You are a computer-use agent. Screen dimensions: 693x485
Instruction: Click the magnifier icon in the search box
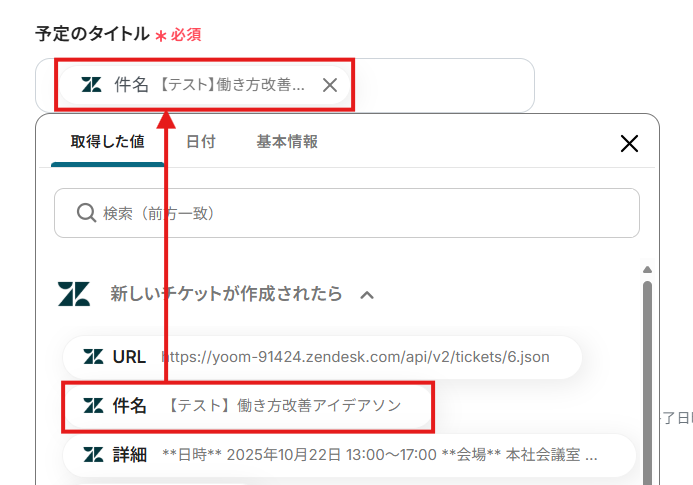click(x=86, y=213)
